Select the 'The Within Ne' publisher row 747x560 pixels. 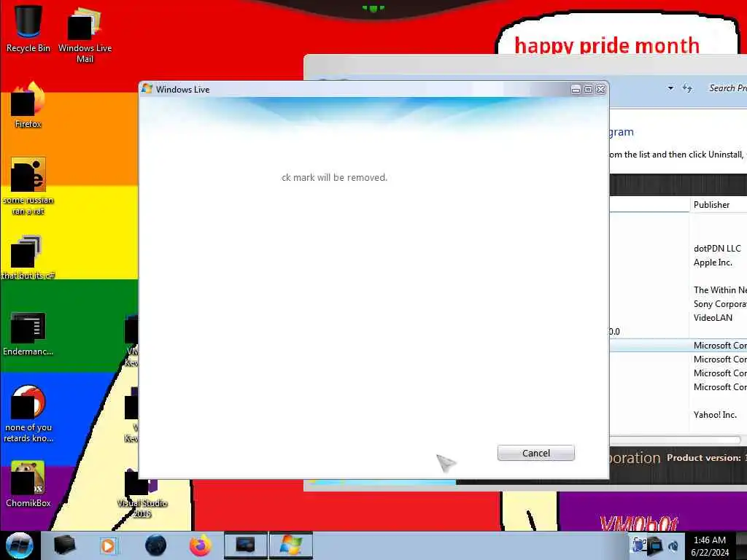678,290
